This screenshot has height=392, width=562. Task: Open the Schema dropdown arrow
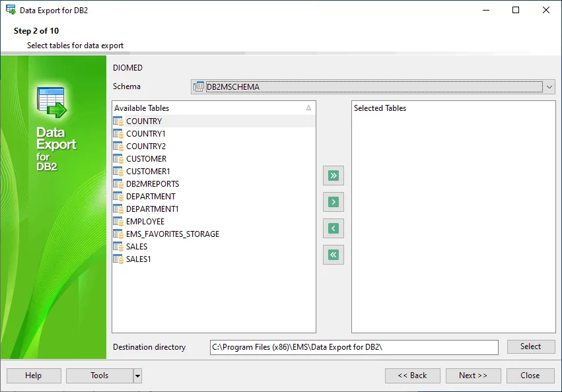tap(549, 86)
